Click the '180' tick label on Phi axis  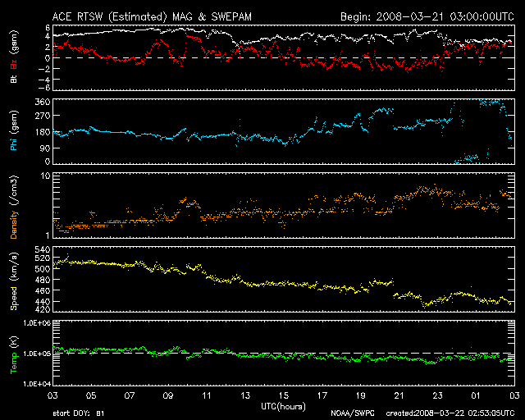pyautogui.click(x=43, y=132)
